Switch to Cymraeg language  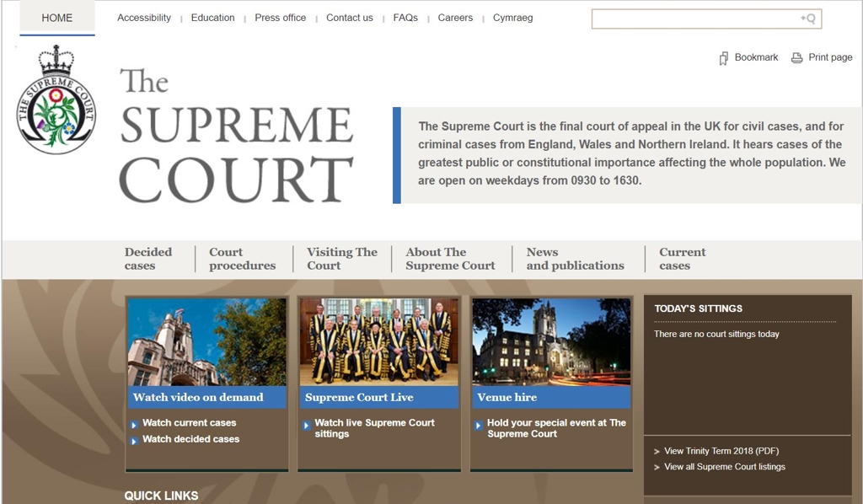(x=513, y=18)
